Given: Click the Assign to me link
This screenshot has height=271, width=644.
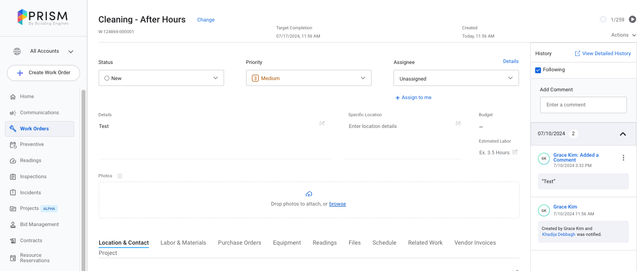Looking at the screenshot, I should pyautogui.click(x=414, y=98).
